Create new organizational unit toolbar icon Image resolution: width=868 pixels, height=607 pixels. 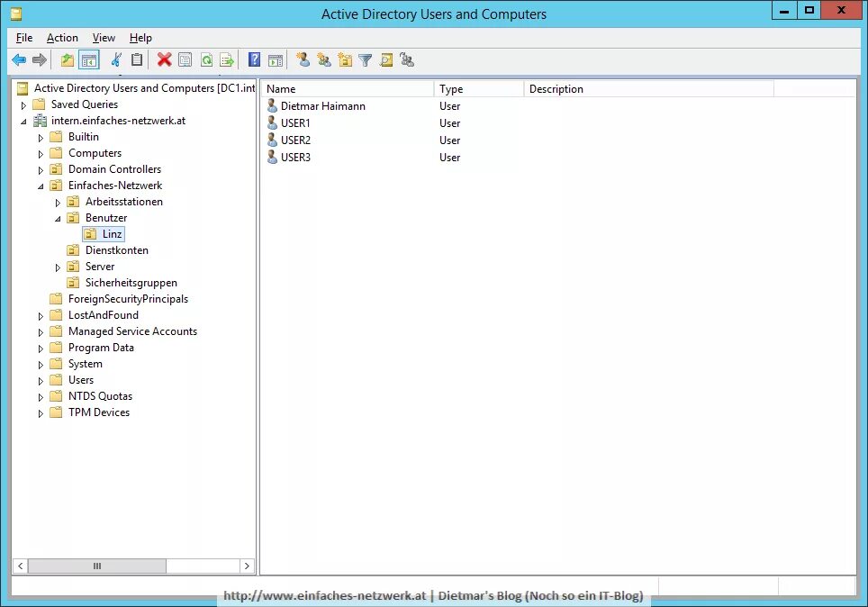(x=345, y=59)
